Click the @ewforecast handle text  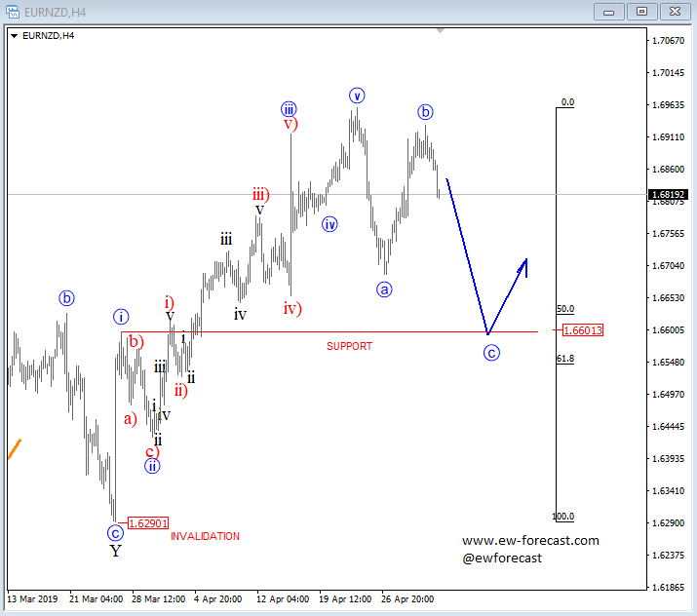click(x=501, y=558)
